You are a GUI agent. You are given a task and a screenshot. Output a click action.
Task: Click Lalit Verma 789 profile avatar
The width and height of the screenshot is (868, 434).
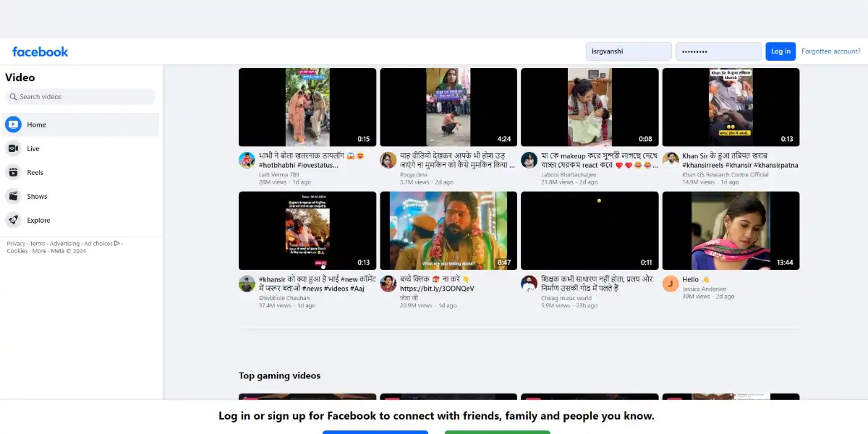[x=247, y=160]
